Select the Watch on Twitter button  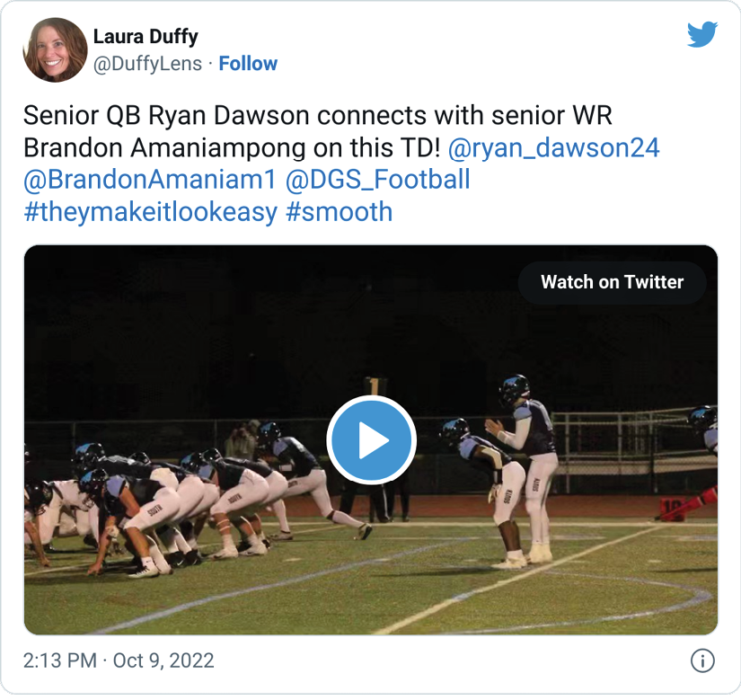[612, 282]
